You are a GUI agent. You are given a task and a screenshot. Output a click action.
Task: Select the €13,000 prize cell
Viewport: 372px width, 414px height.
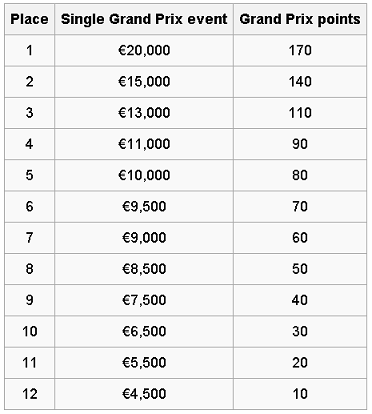(144, 113)
